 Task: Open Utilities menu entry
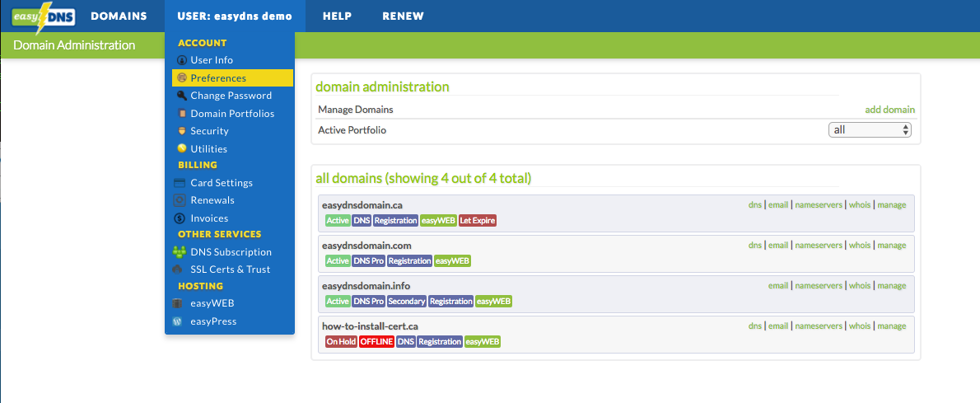208,149
